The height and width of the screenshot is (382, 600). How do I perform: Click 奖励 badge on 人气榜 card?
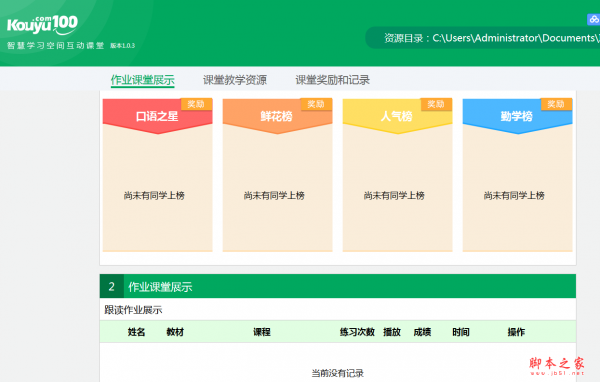point(436,104)
